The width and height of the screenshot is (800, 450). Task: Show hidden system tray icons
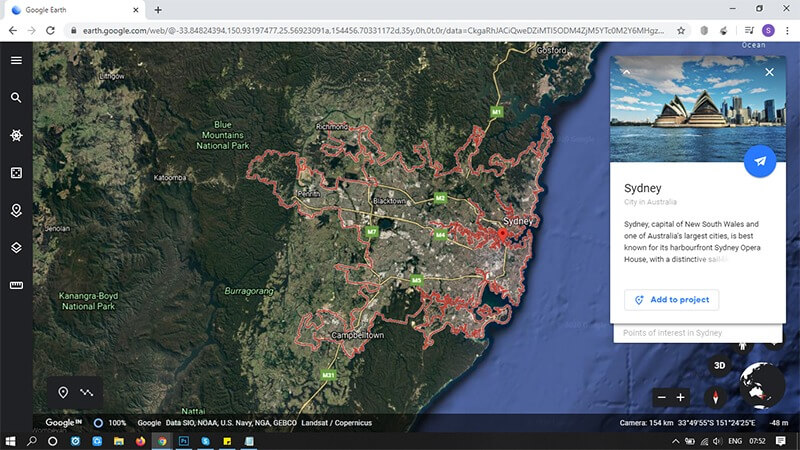point(675,441)
